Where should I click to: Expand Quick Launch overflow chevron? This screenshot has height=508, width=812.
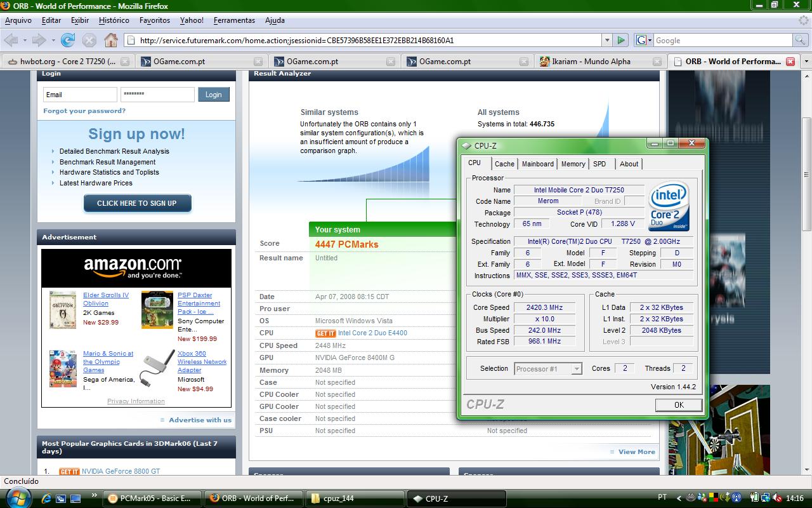click(95, 495)
